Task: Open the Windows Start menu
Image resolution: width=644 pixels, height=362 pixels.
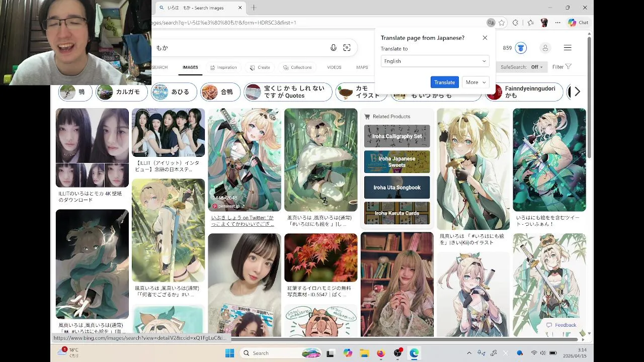Action: pyautogui.click(x=229, y=353)
